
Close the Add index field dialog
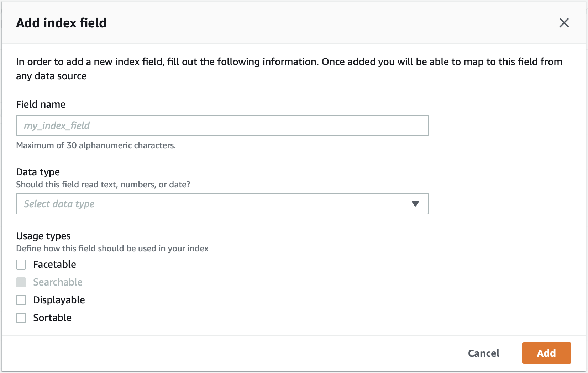tap(564, 23)
